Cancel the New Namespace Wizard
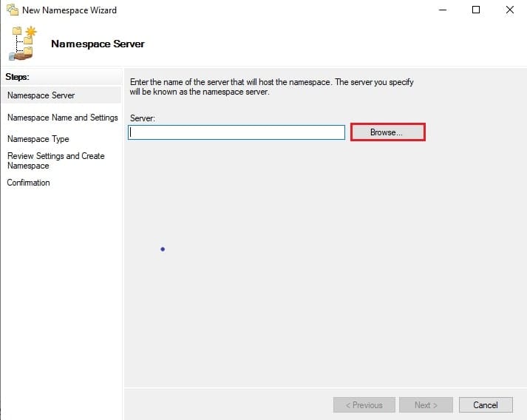 [486, 405]
